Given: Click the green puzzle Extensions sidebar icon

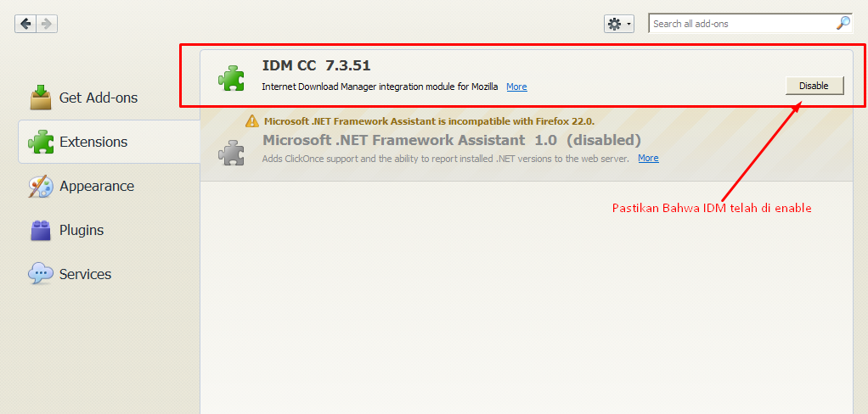Looking at the screenshot, I should coord(41,142).
